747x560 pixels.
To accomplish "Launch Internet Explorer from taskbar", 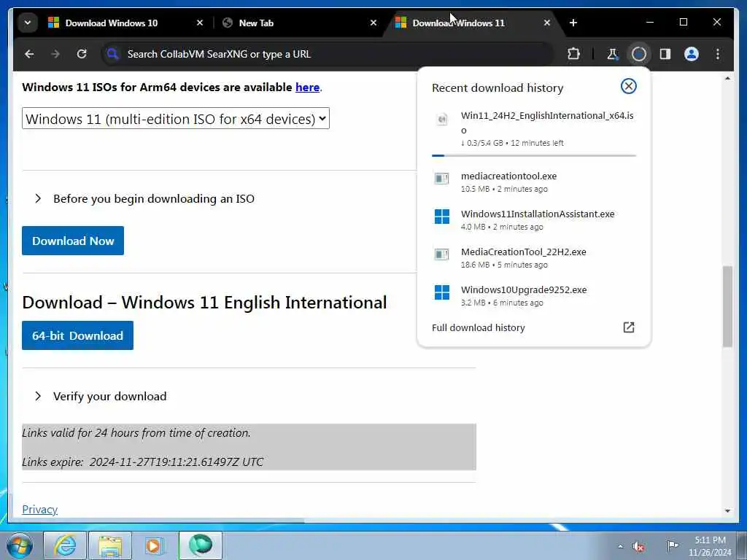I will point(64,545).
